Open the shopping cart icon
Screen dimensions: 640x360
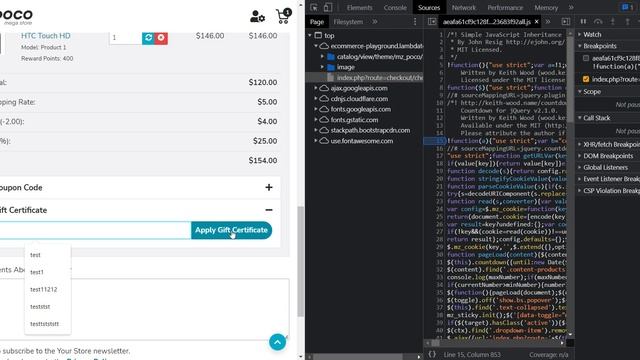283,16
